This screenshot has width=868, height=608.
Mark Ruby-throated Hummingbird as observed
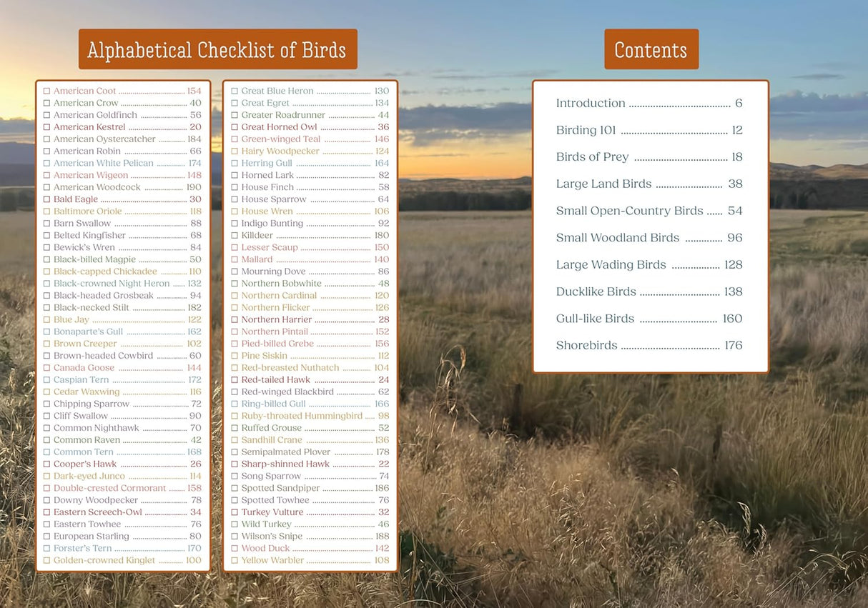point(235,415)
